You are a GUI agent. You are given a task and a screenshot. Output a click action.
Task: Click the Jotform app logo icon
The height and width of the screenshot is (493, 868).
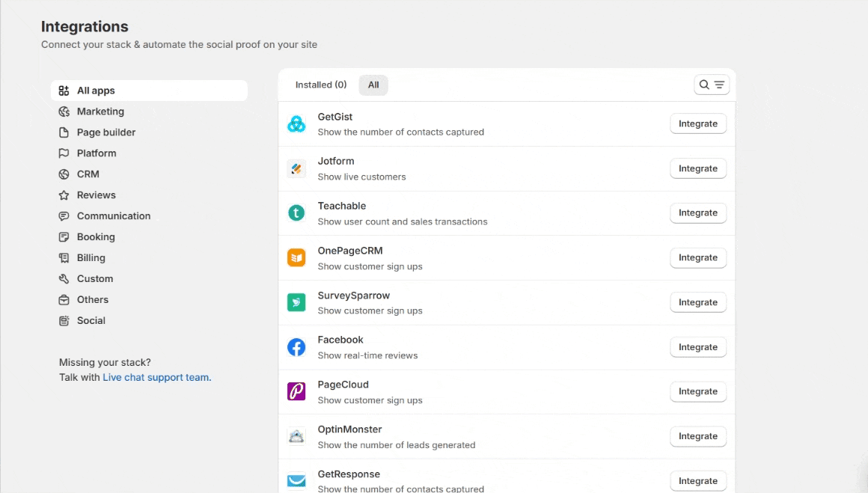[x=296, y=168]
